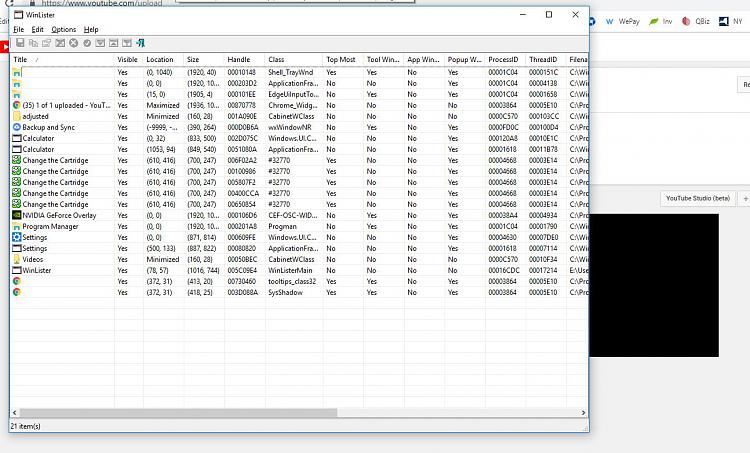Open the File menu

19,30
